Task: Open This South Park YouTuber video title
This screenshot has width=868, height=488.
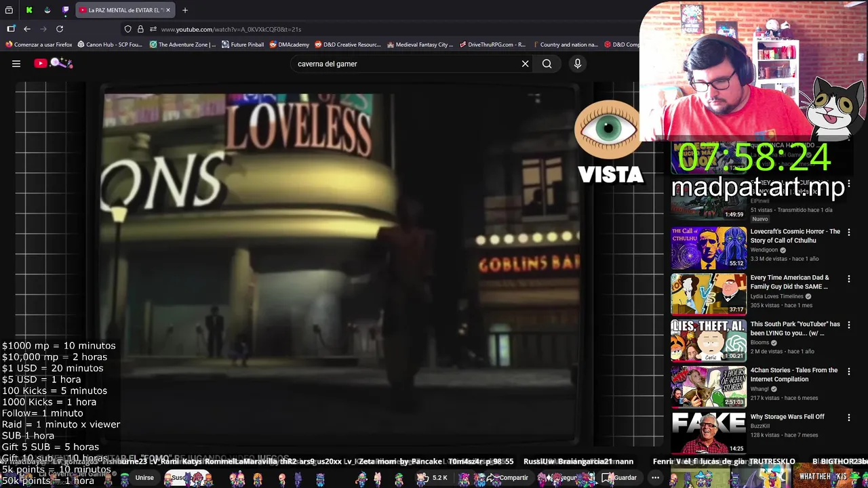Action: tap(795, 329)
